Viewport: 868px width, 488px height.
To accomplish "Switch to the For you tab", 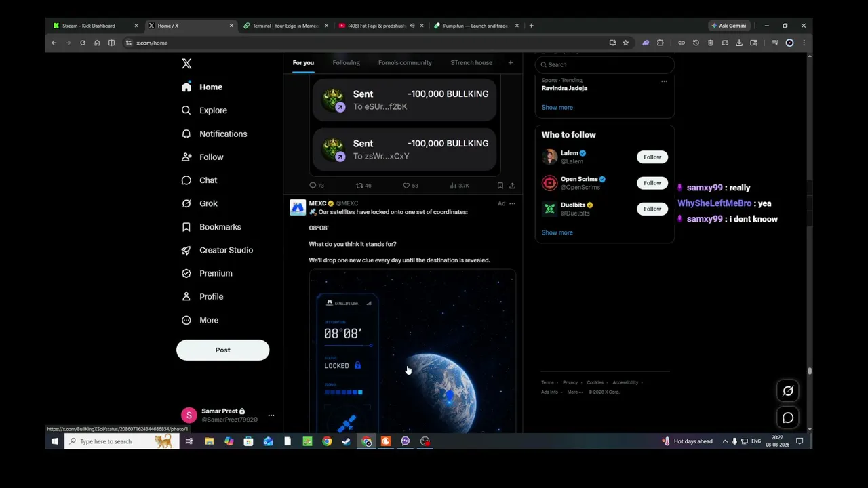I will pyautogui.click(x=303, y=63).
